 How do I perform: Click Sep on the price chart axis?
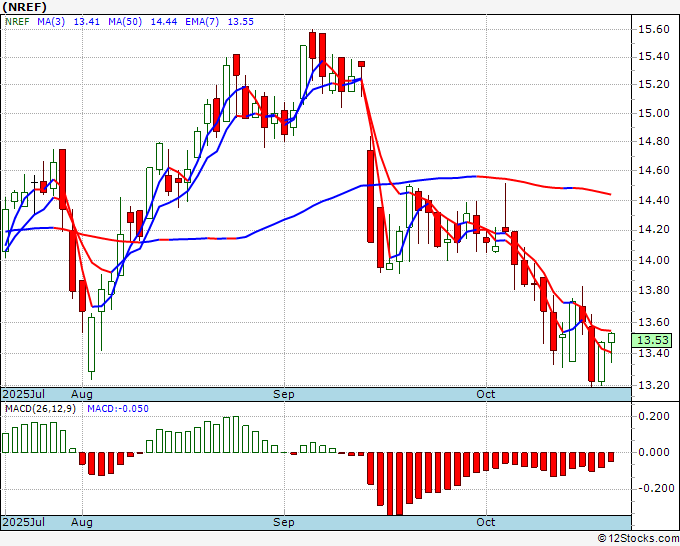284,394
